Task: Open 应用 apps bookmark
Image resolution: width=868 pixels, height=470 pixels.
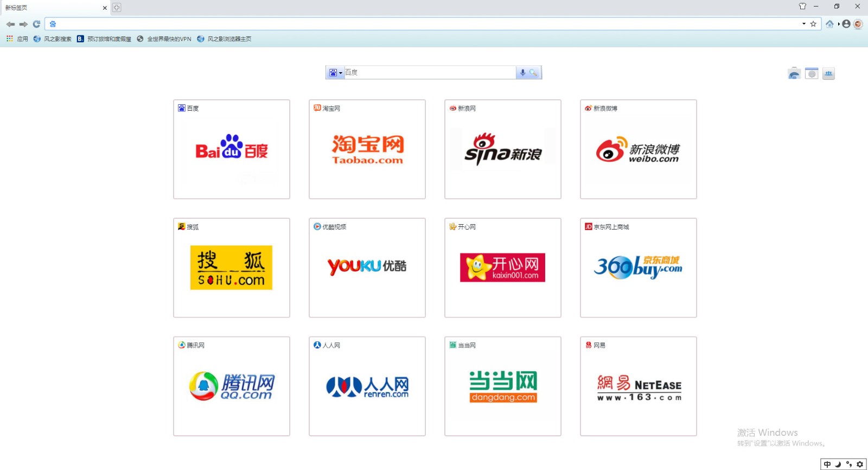Action: [x=17, y=39]
